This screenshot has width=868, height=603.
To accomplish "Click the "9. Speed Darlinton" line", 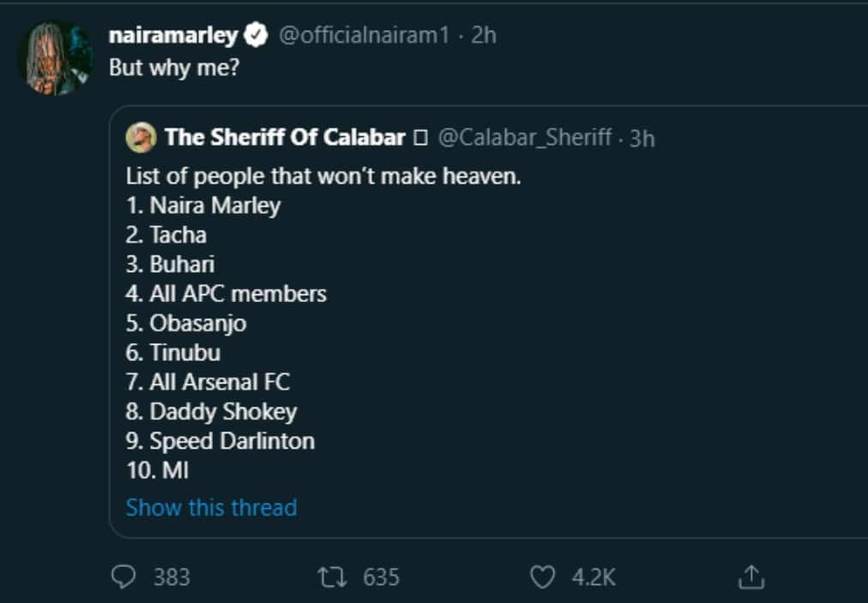I will pyautogui.click(x=220, y=441).
